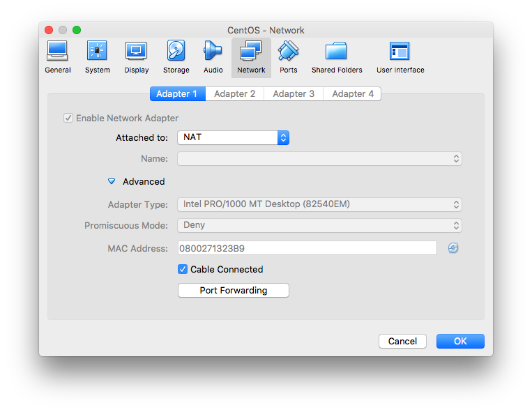Switch to the Adapter 2 tab

point(234,94)
